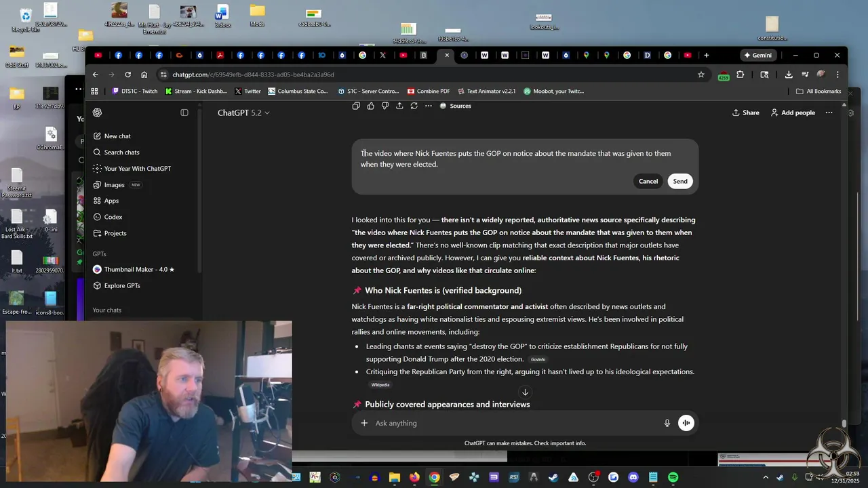Give thumbs down to the response
The image size is (868, 488).
pos(385,106)
